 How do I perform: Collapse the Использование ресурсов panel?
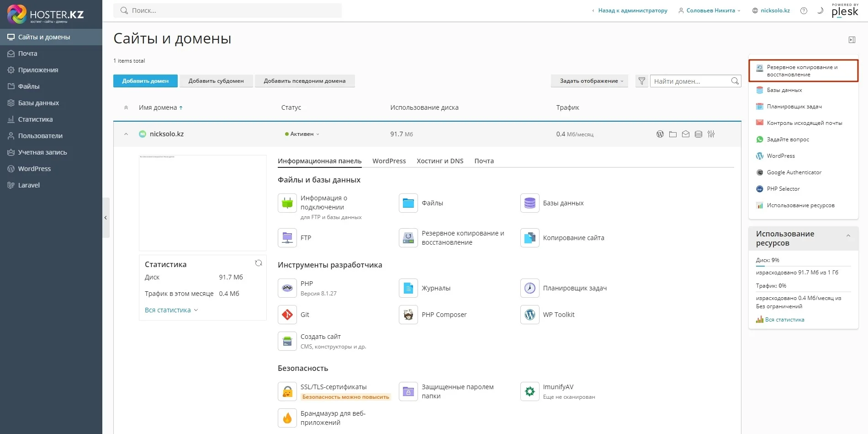[849, 236]
